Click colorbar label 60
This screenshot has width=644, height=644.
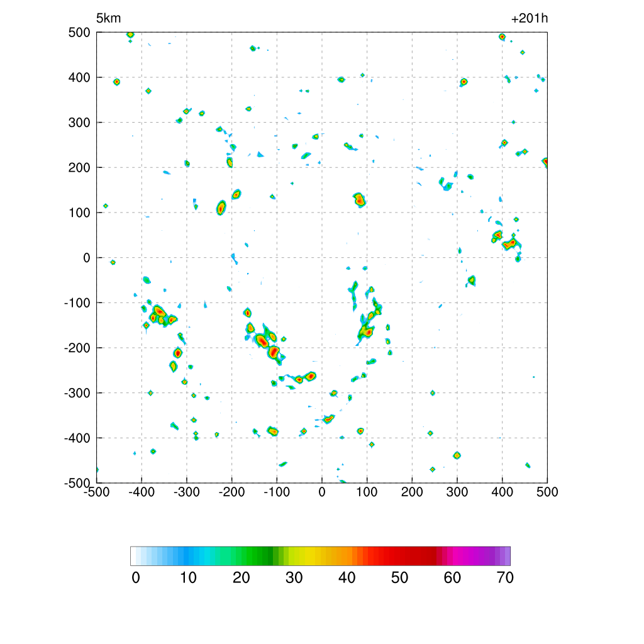(452, 578)
